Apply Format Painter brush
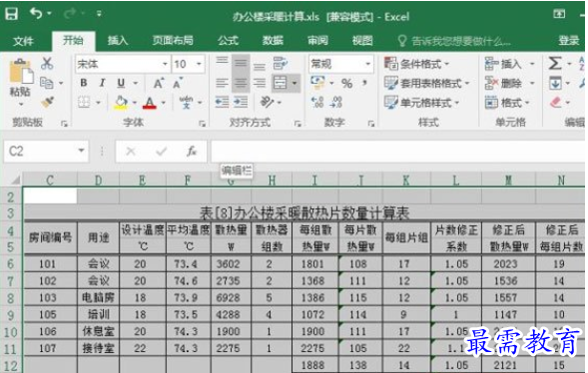The height and width of the screenshot is (373, 588). 48,102
